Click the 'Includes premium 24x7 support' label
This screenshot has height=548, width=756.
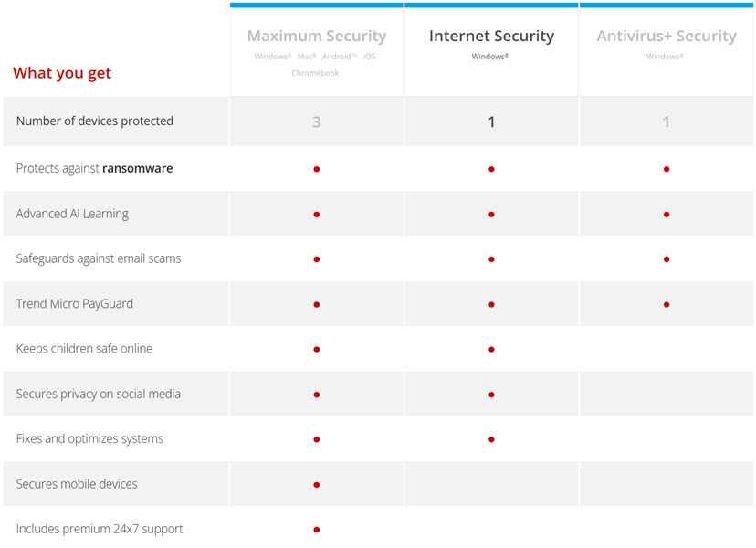(100, 529)
